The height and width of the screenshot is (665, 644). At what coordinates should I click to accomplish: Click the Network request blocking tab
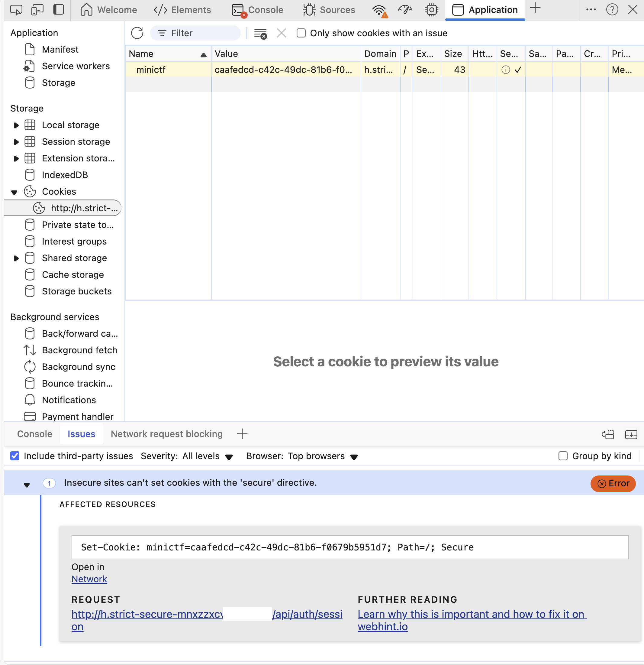[x=166, y=433]
